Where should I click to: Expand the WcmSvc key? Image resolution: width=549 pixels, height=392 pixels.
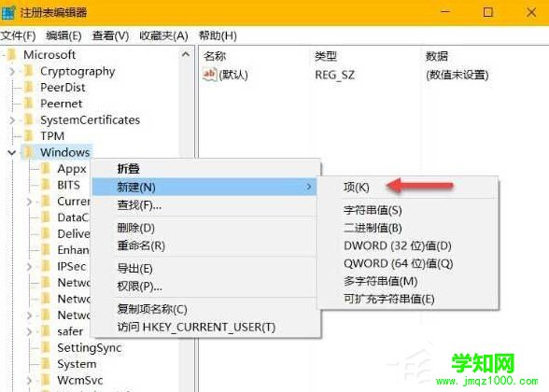point(30,381)
